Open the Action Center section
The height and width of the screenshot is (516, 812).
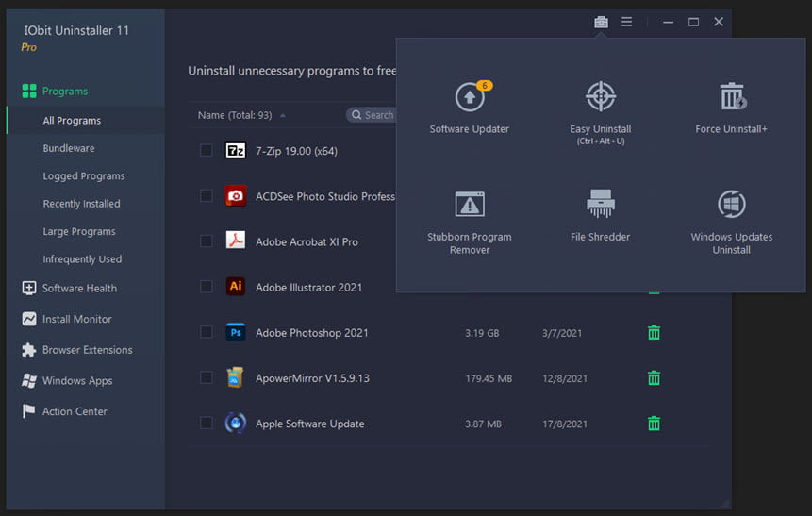click(75, 411)
